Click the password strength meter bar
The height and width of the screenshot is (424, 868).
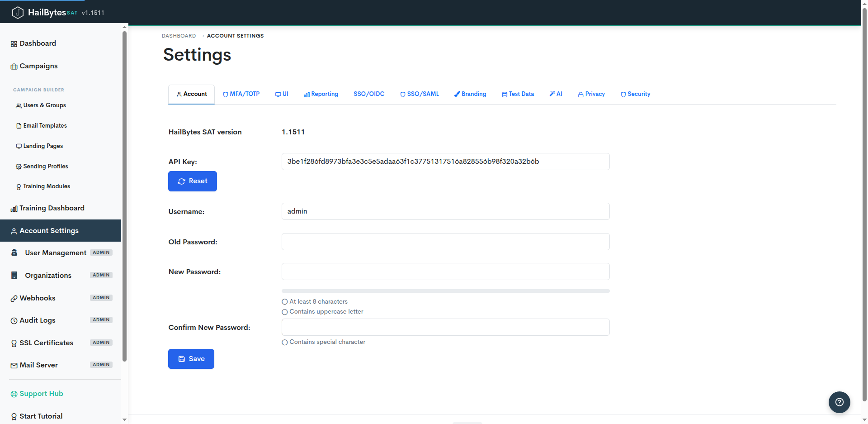pyautogui.click(x=446, y=291)
